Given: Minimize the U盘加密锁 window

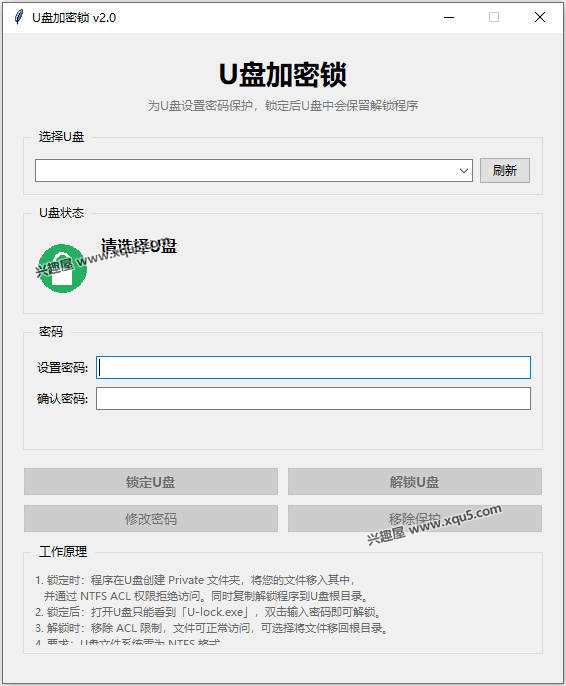Looking at the screenshot, I should (449, 18).
